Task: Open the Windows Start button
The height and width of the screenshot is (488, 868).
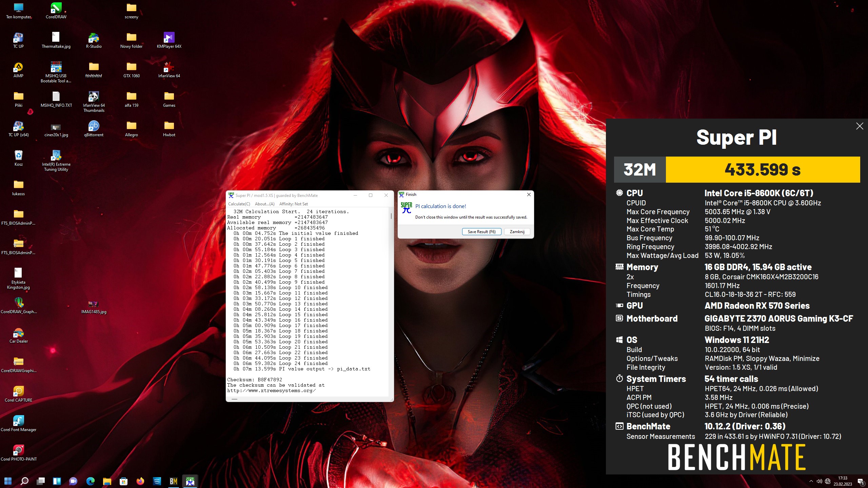Action: pyautogui.click(x=8, y=481)
